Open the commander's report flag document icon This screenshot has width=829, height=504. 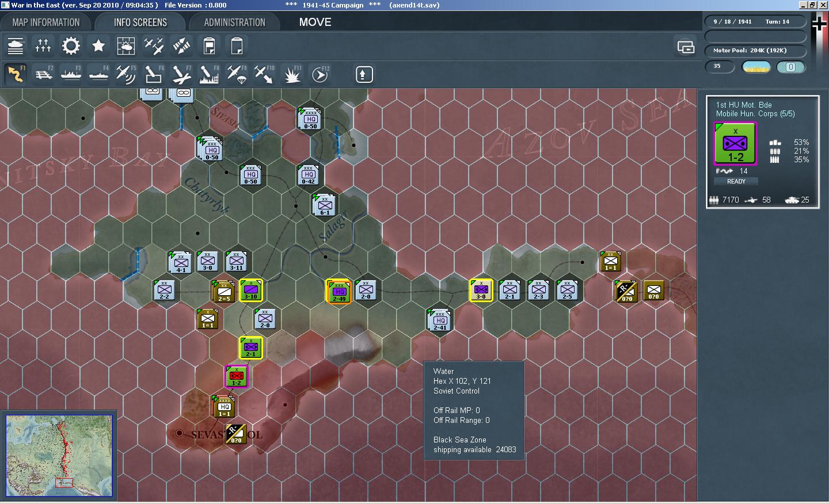pos(209,46)
